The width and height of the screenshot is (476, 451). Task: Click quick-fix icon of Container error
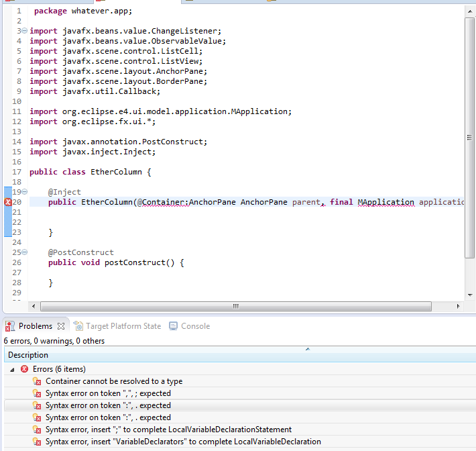tap(37, 381)
